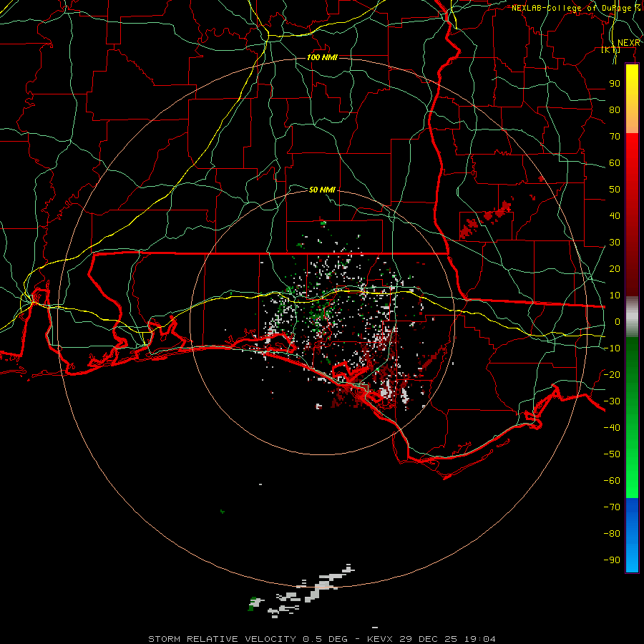
Task: Click the 29 DEC 25 date text
Action: [x=429, y=639]
